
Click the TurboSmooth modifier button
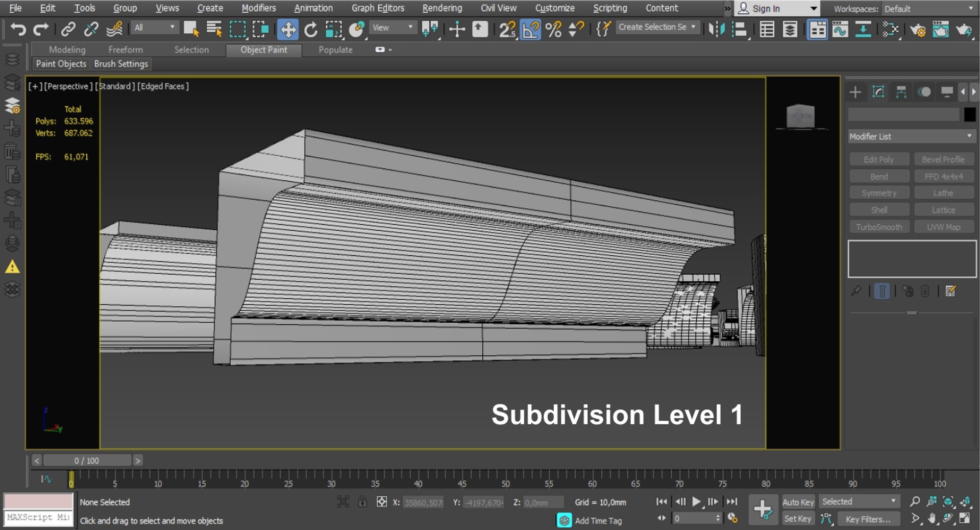pos(879,227)
